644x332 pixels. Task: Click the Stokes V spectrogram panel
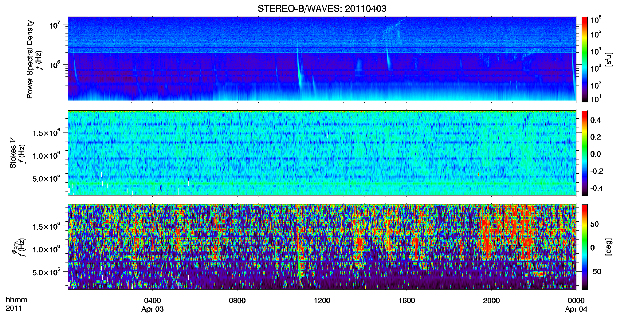coord(322,153)
